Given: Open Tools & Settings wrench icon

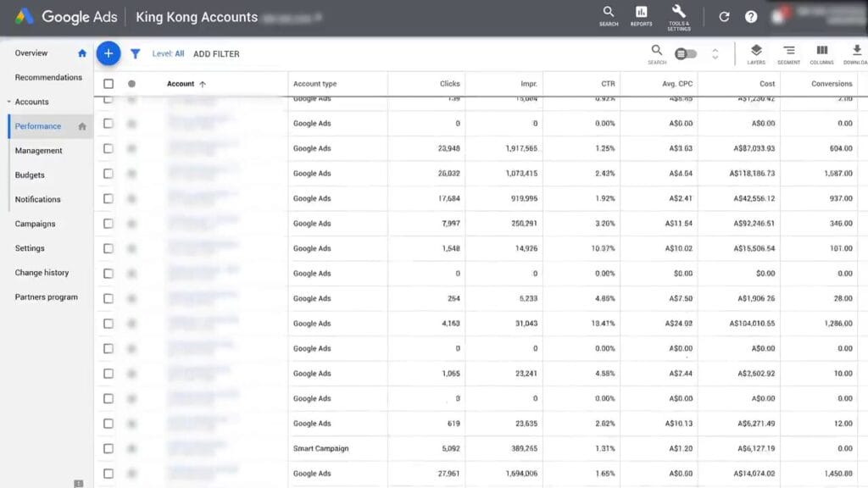Looking at the screenshot, I should pos(678,15).
